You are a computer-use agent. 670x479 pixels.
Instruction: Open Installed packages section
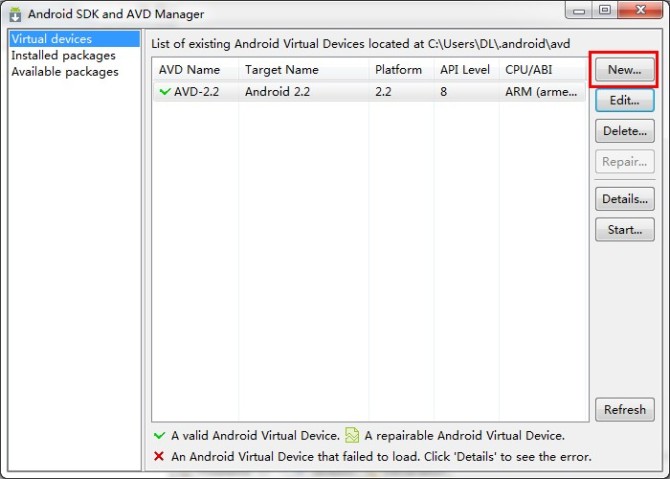63,56
